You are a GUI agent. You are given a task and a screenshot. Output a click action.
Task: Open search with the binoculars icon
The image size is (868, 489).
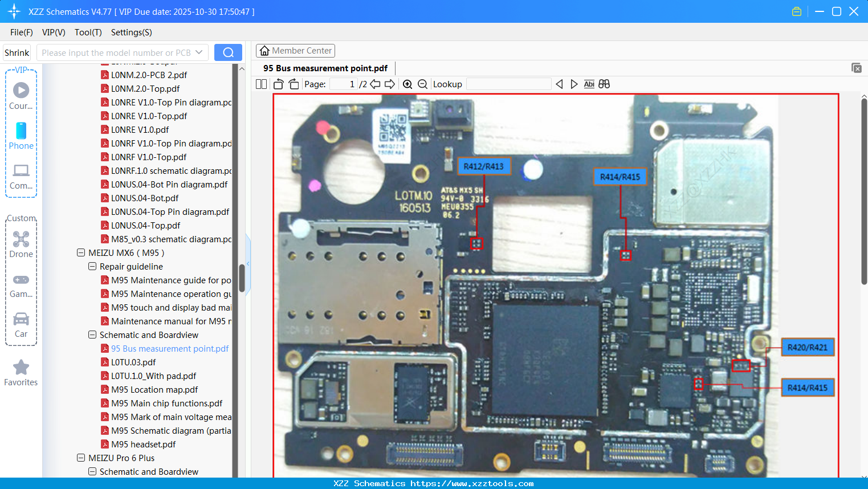[604, 84]
